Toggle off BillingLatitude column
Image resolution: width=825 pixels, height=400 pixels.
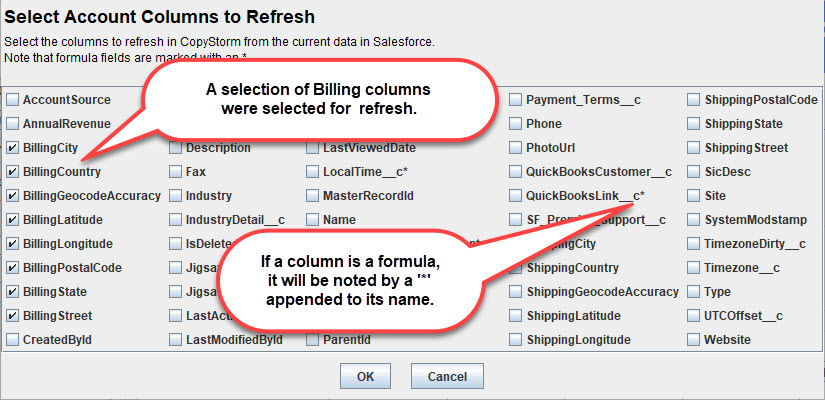[x=12, y=219]
